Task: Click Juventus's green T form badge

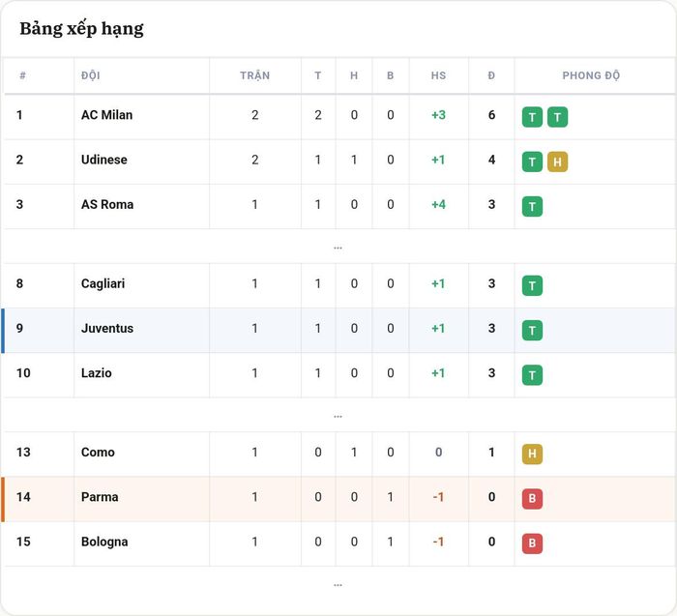Action: click(x=532, y=330)
